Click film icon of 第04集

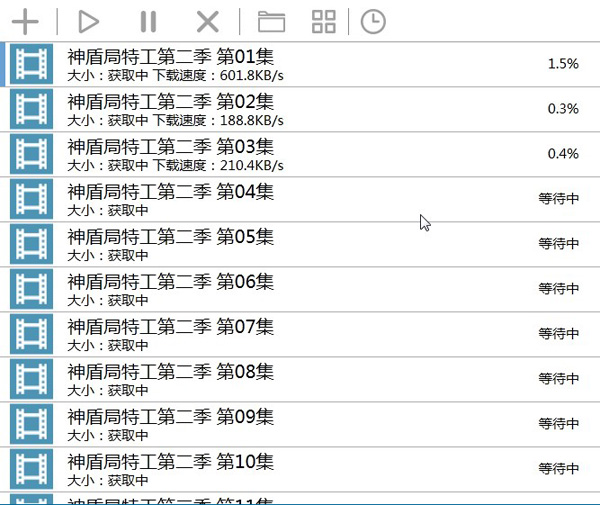[31, 199]
